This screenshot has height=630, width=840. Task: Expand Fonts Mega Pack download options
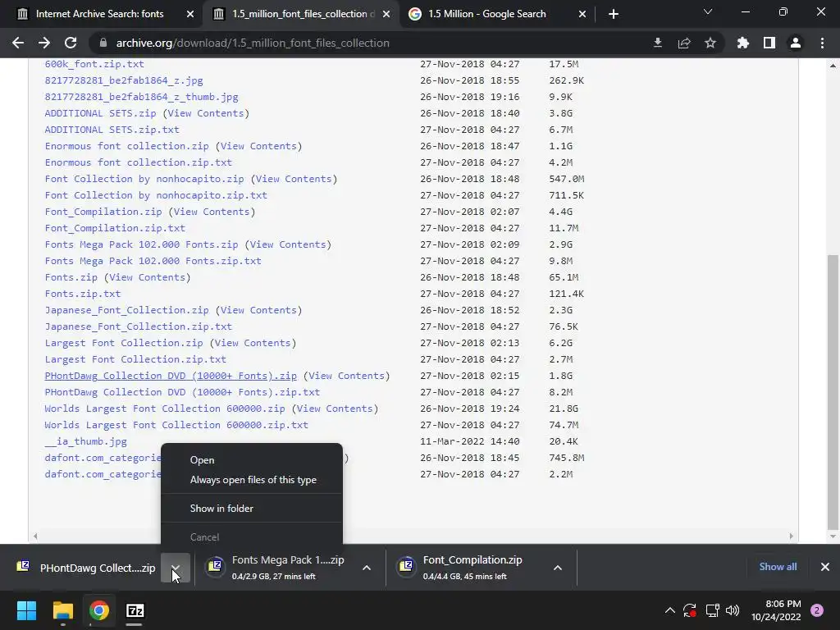(367, 568)
